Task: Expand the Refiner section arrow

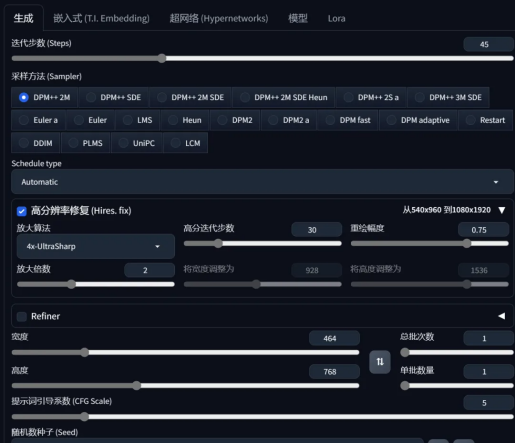Action: [x=501, y=316]
